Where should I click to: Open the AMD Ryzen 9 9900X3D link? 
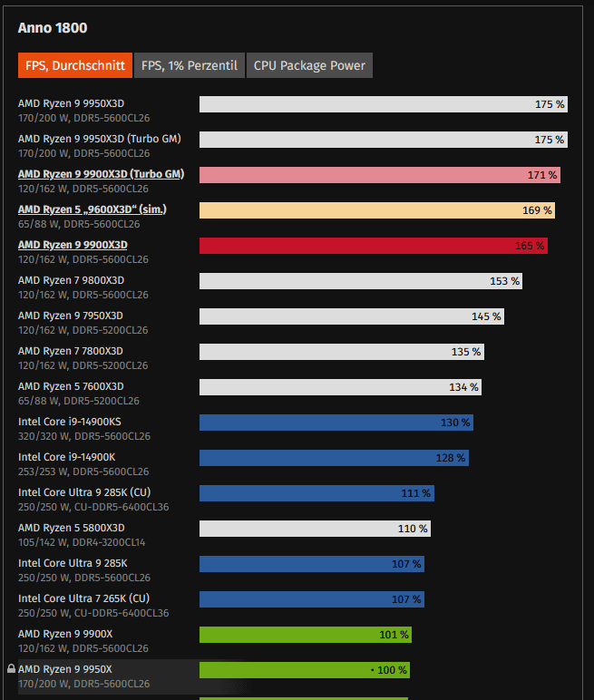point(73,245)
